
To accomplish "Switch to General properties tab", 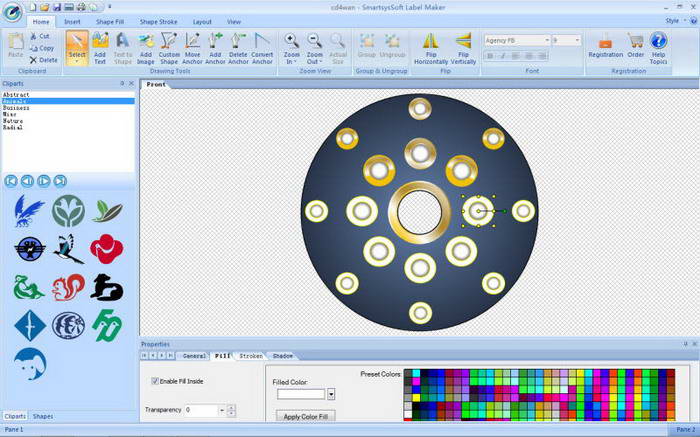I will [x=194, y=356].
